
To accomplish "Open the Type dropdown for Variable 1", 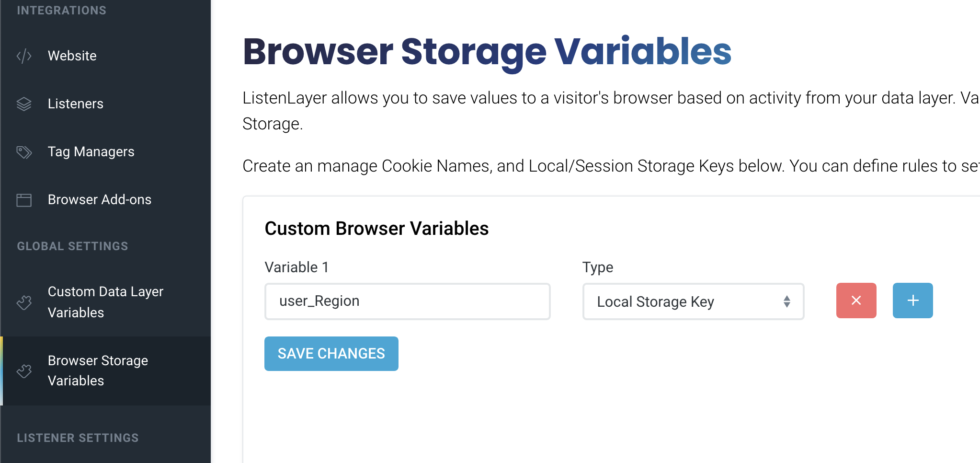I will [692, 301].
